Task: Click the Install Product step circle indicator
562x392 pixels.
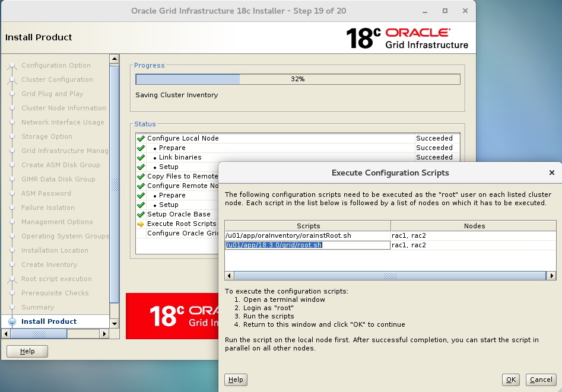Action: coord(13,321)
